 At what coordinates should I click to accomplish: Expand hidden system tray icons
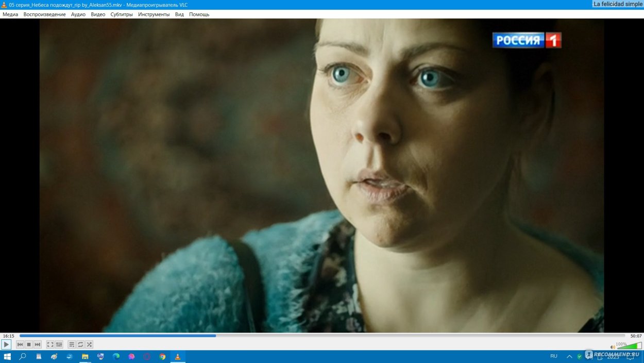(569, 356)
